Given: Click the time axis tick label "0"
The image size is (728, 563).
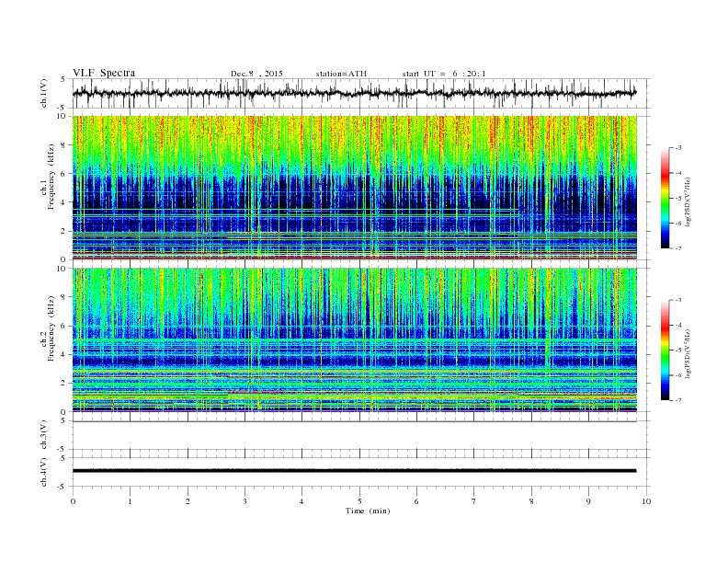Looking at the screenshot, I should point(73,501).
